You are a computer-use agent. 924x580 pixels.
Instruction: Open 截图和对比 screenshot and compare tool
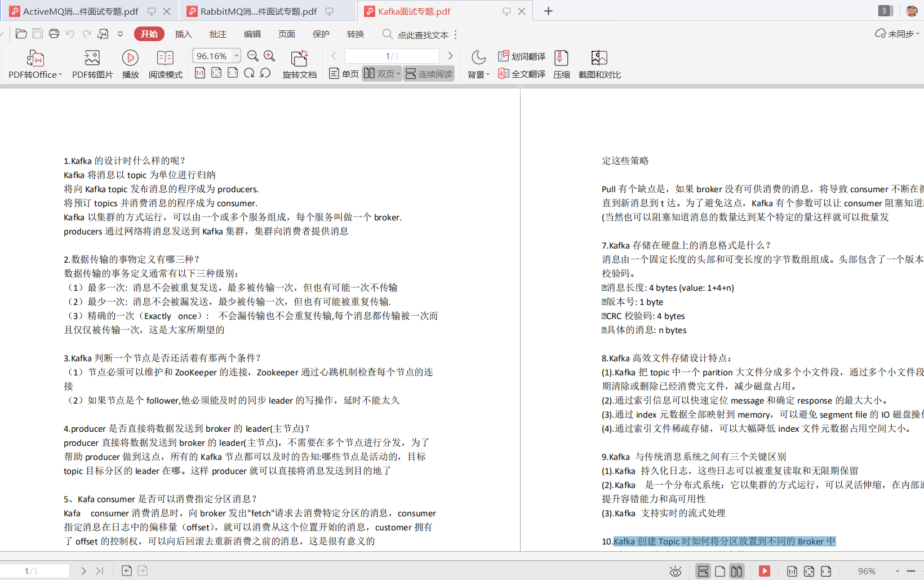point(599,57)
